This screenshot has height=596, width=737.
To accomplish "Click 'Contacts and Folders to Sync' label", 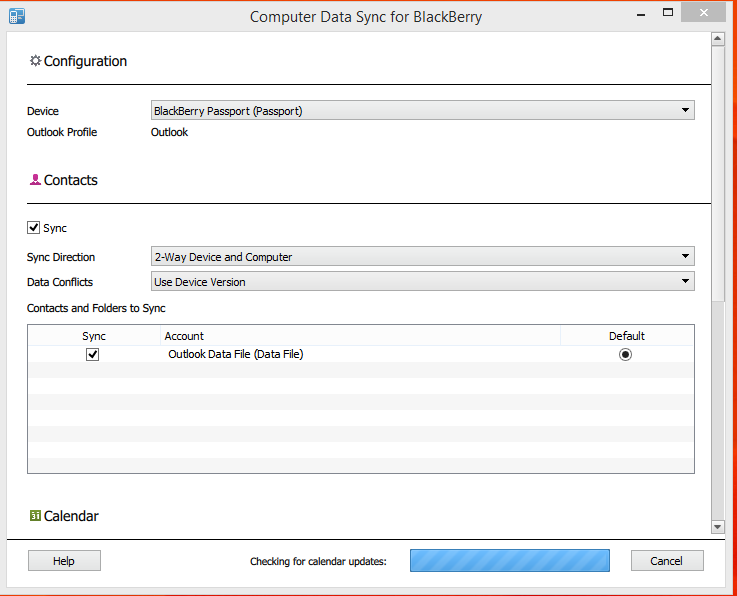I will pos(96,308).
